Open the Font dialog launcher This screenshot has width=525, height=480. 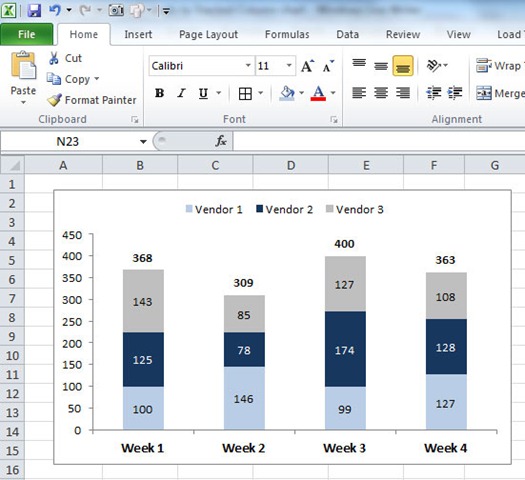tap(334, 119)
